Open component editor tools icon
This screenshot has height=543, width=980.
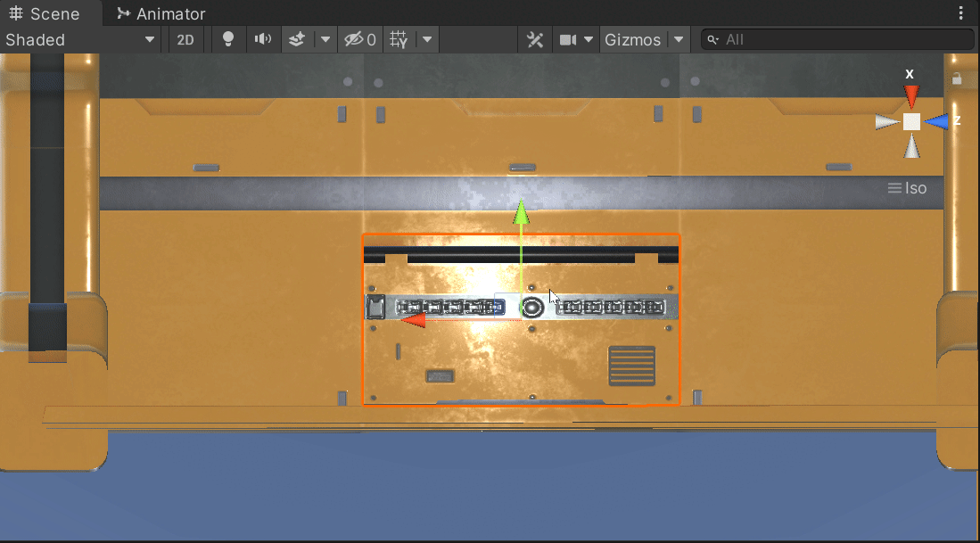coord(535,40)
